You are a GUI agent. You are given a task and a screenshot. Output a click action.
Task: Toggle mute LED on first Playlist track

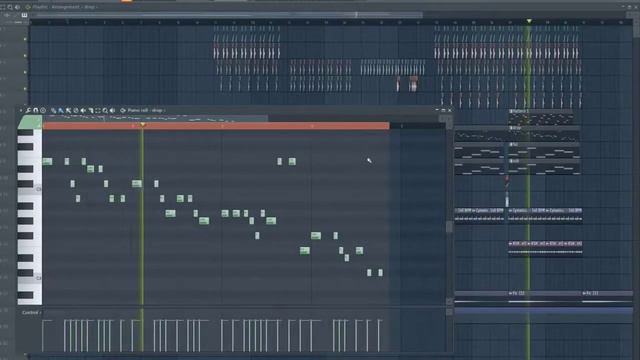25,39
